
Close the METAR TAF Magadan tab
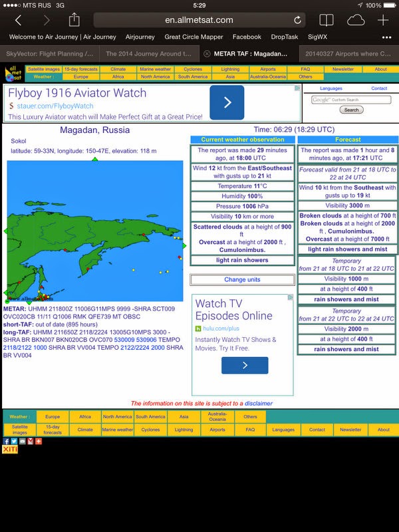207,54
